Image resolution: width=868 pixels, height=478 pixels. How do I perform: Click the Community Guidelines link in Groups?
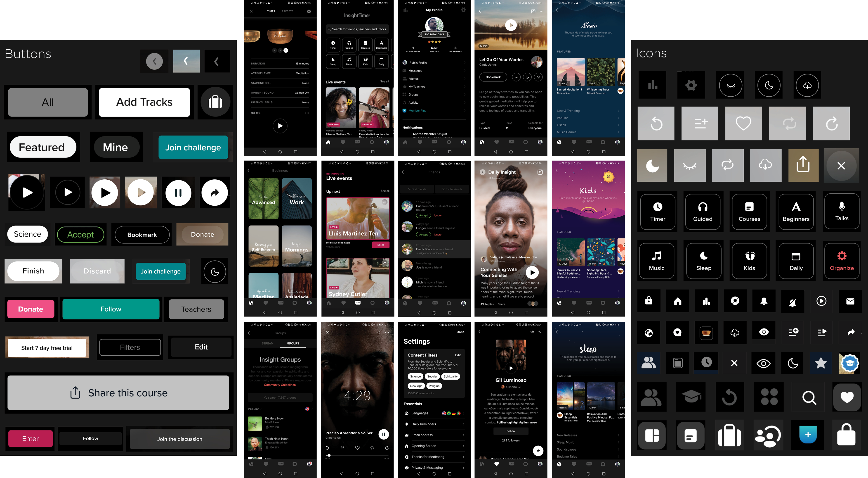point(280,385)
